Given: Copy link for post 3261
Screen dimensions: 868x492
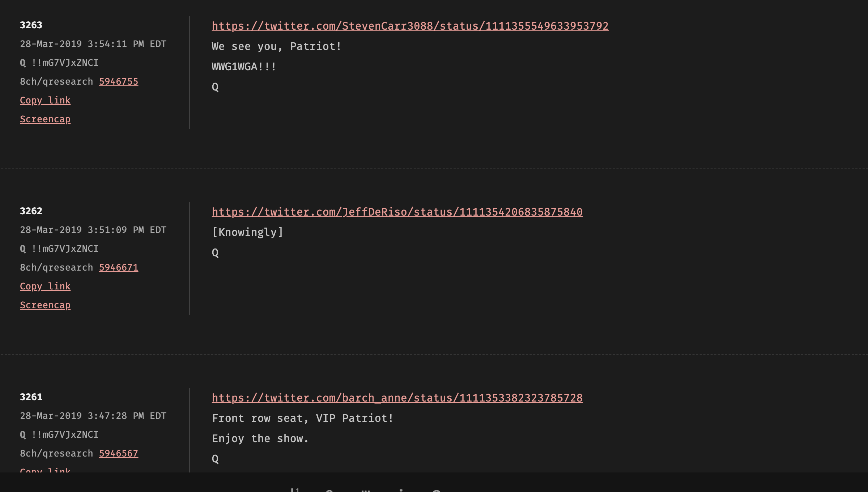Looking at the screenshot, I should point(45,470).
